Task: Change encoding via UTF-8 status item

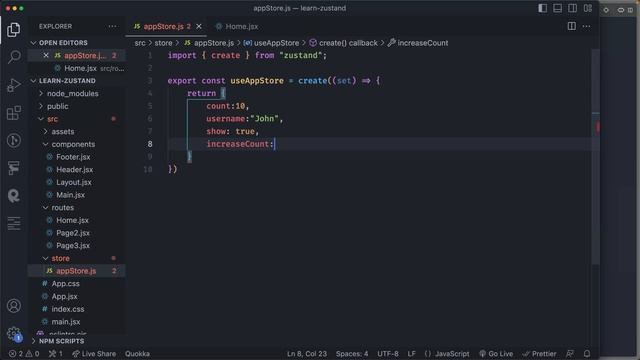Action: pyautogui.click(x=388, y=354)
